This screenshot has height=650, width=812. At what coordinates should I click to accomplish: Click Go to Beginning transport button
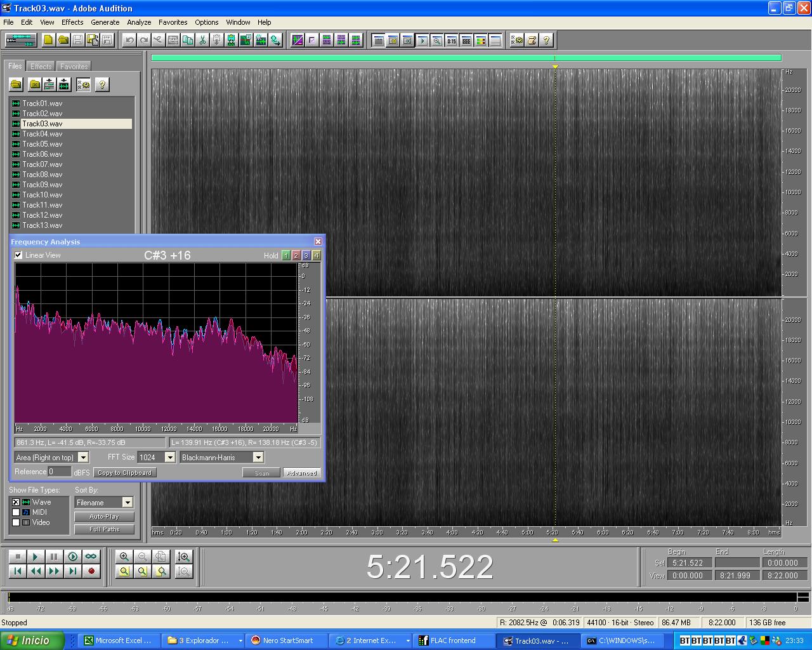coord(18,571)
